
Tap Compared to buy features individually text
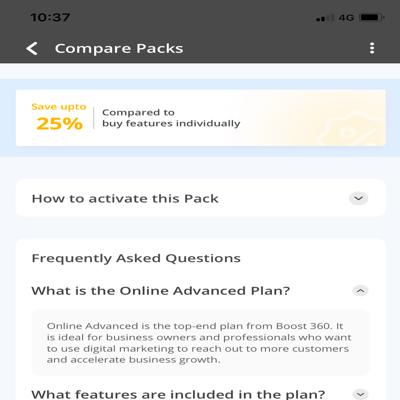[171, 118]
